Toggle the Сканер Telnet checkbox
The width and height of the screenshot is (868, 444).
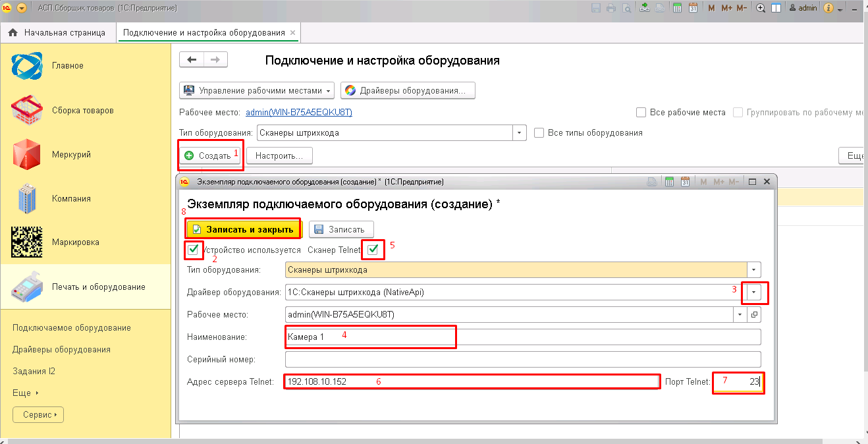click(373, 250)
